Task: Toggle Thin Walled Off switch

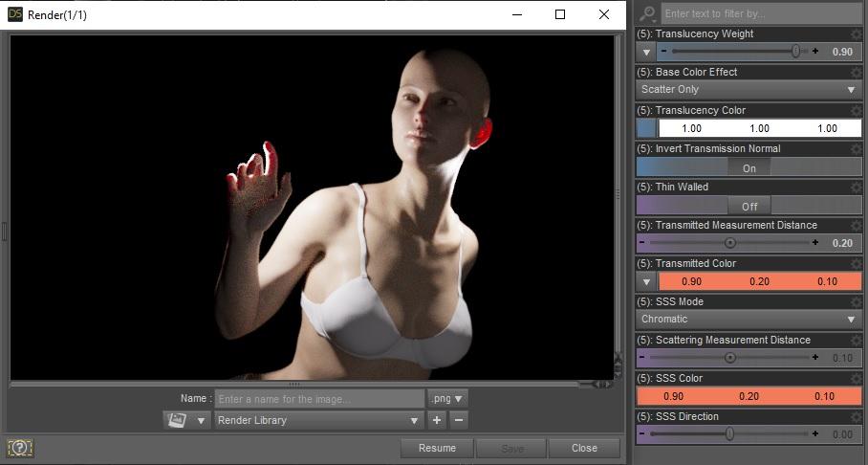Action: coord(749,206)
